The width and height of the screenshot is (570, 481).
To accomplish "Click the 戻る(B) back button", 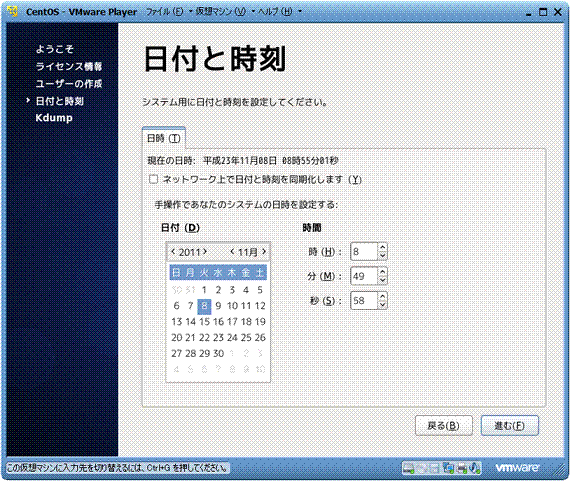I will (444, 425).
